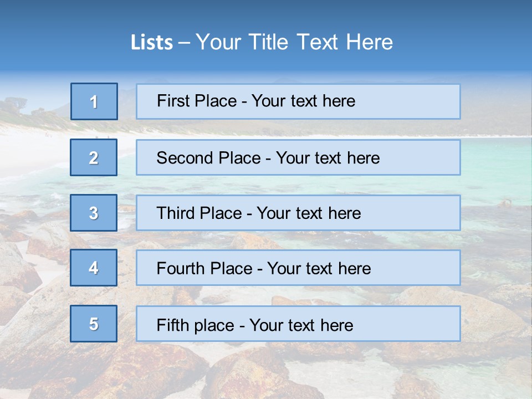Click the phrase Your Title Text Here
532x399 pixels.
pos(294,42)
